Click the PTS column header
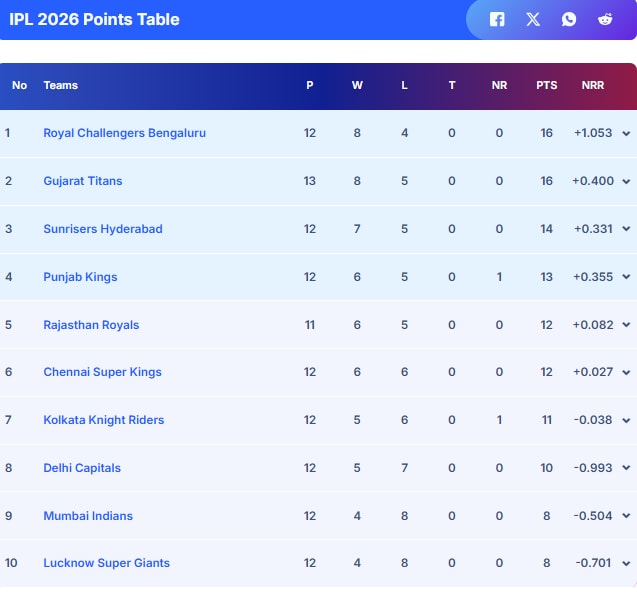This screenshot has height=595, width=637. pyautogui.click(x=546, y=85)
